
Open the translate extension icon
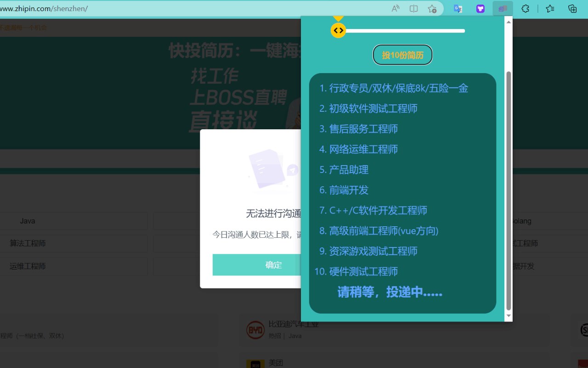tap(458, 8)
